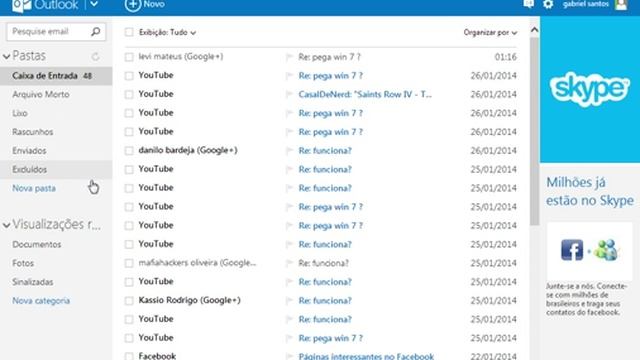Click the Junte-se a nós ad text
Screen dimensions: 640x360
tap(587, 299)
